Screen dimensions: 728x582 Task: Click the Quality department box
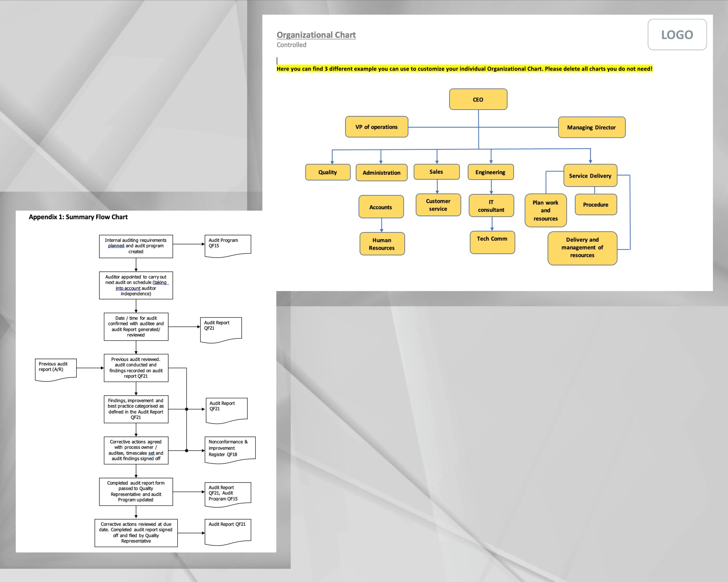tap(328, 172)
